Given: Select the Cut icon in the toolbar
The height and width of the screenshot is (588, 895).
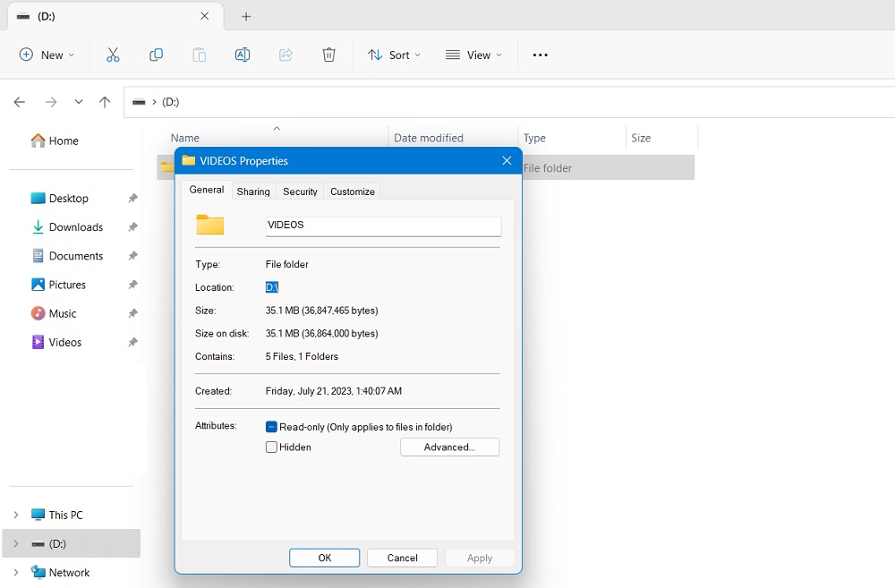Looking at the screenshot, I should coord(113,55).
